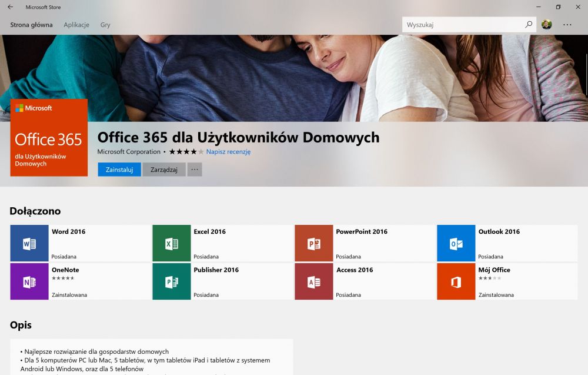
Task: Click the Microsoft Corporation publisher name
Action: (x=129, y=152)
